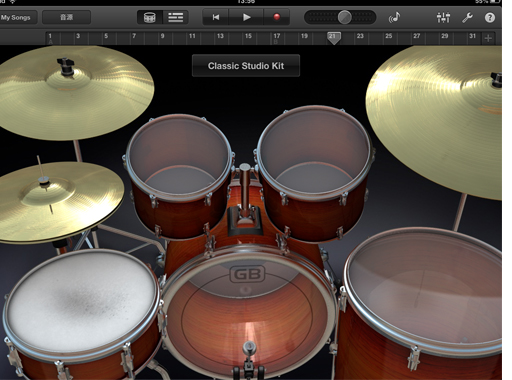Viewport: 512px width, 380px height.
Task: Show help with the question mark icon
Action: 490,17
